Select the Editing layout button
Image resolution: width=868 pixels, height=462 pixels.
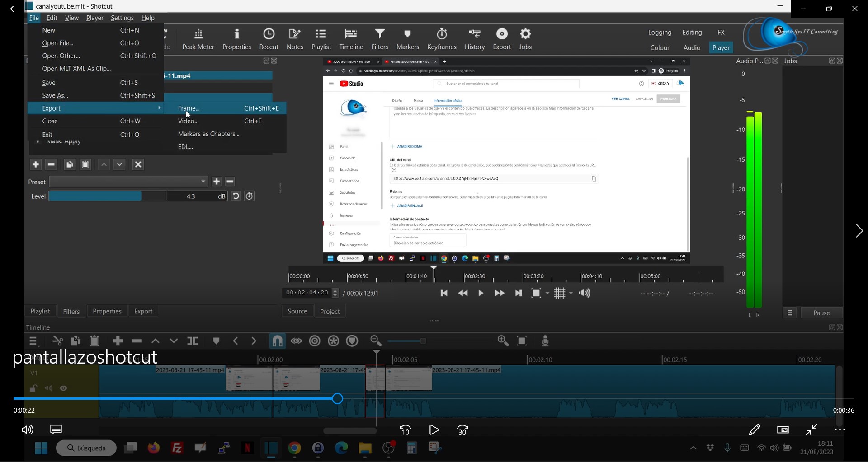pos(692,33)
